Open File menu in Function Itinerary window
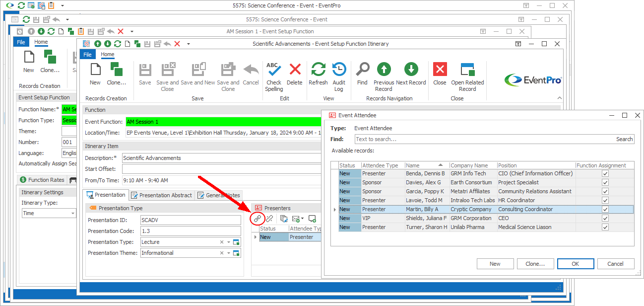Viewport: 644px width, 306px height. (x=88, y=55)
